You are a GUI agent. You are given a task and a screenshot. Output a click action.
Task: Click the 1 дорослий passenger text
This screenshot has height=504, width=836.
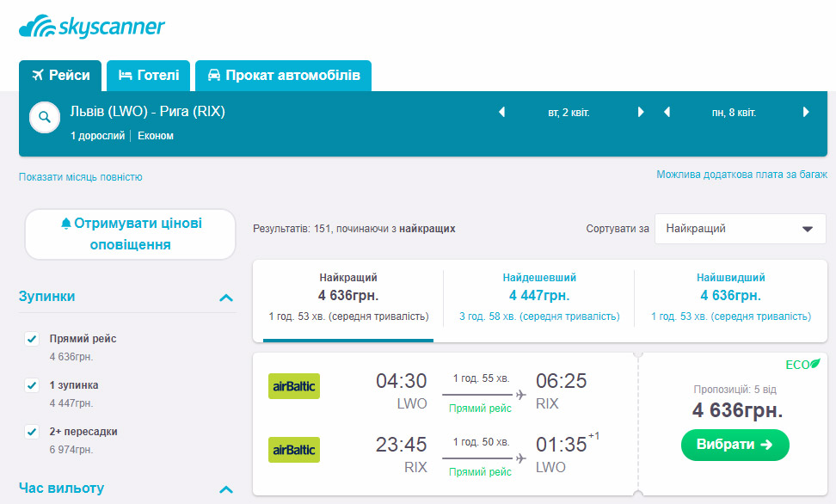(x=97, y=136)
